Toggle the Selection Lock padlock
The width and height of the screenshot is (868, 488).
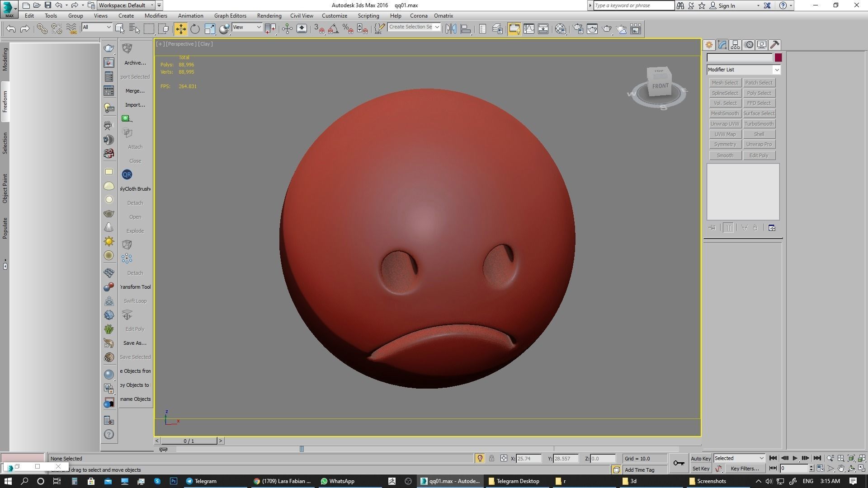tap(491, 458)
